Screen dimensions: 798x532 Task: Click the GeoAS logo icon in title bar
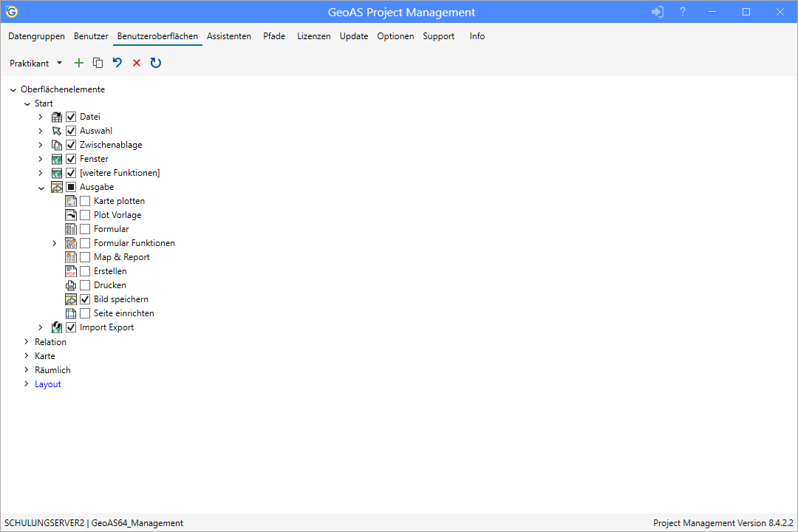12,12
